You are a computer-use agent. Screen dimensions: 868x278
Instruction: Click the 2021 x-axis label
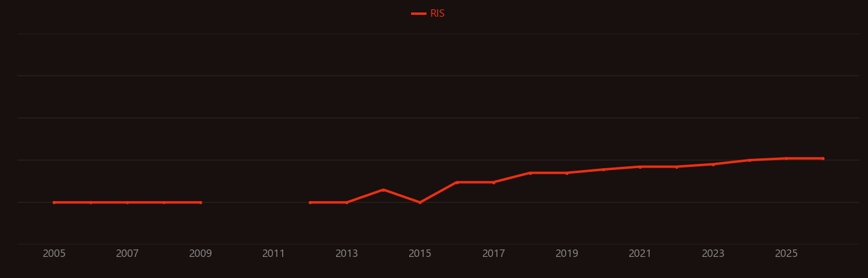click(x=640, y=254)
